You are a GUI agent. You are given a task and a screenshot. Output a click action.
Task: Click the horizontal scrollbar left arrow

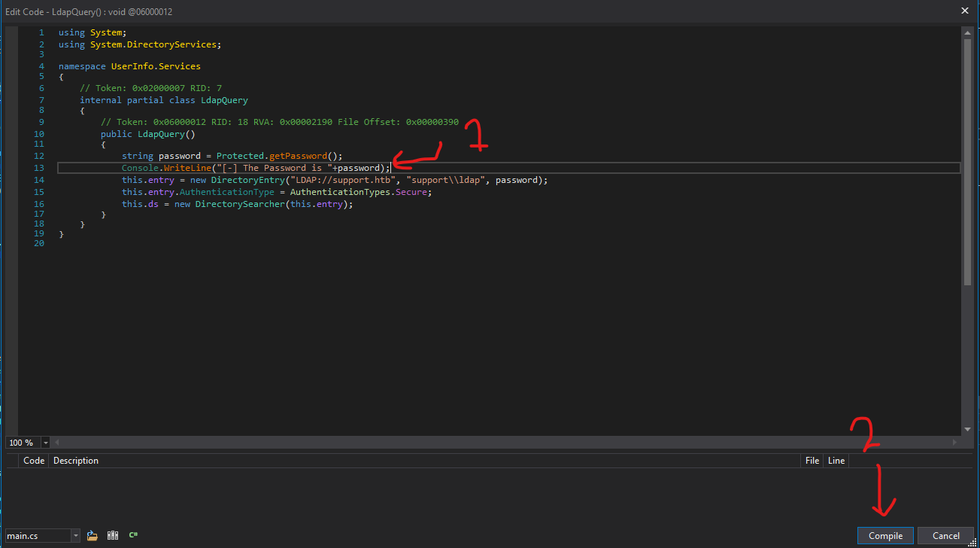tap(57, 443)
